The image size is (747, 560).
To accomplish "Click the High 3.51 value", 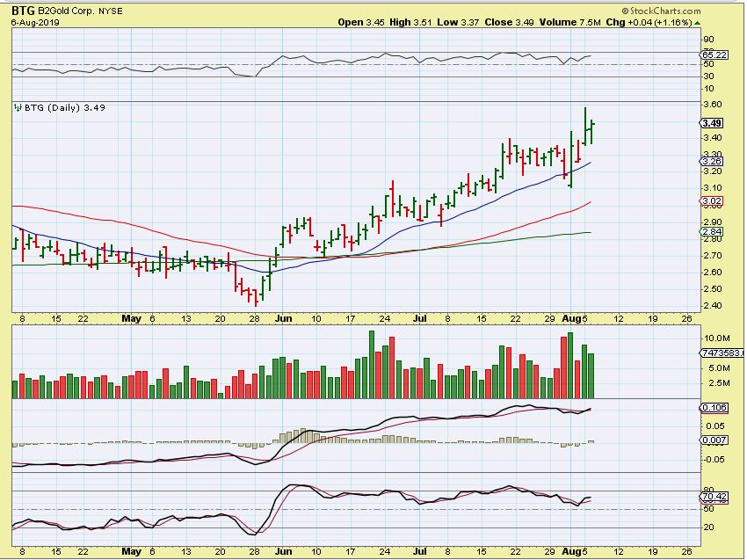I will click(411, 22).
